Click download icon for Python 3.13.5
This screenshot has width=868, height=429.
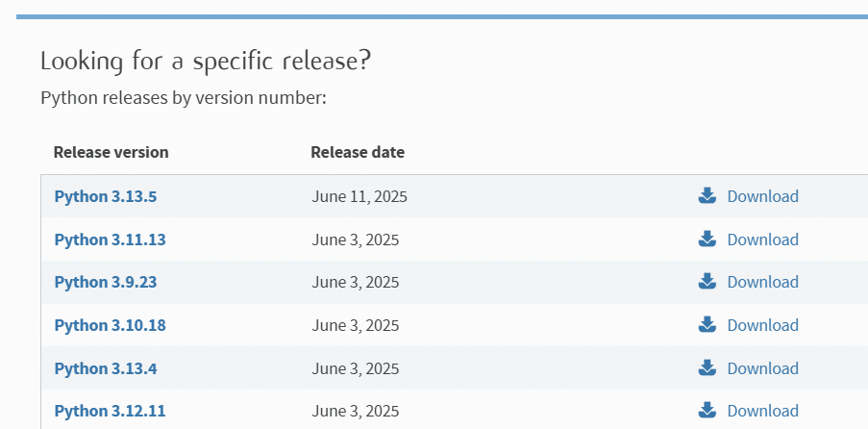pyautogui.click(x=707, y=196)
